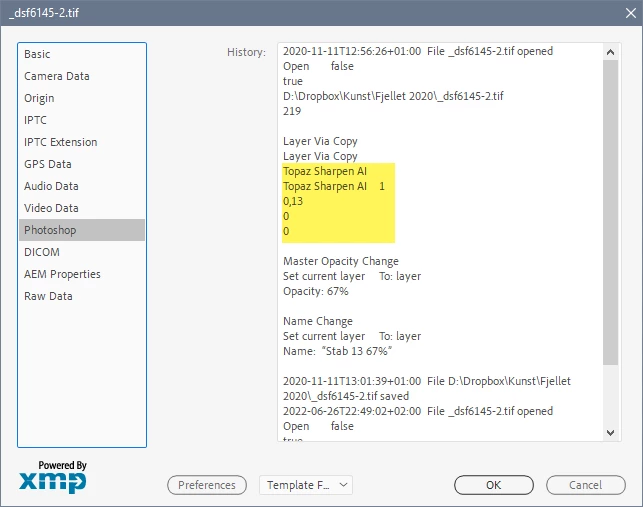Click the 2020-11-11T13:01:39 file saved line
The image size is (643, 507).
click(x=426, y=388)
